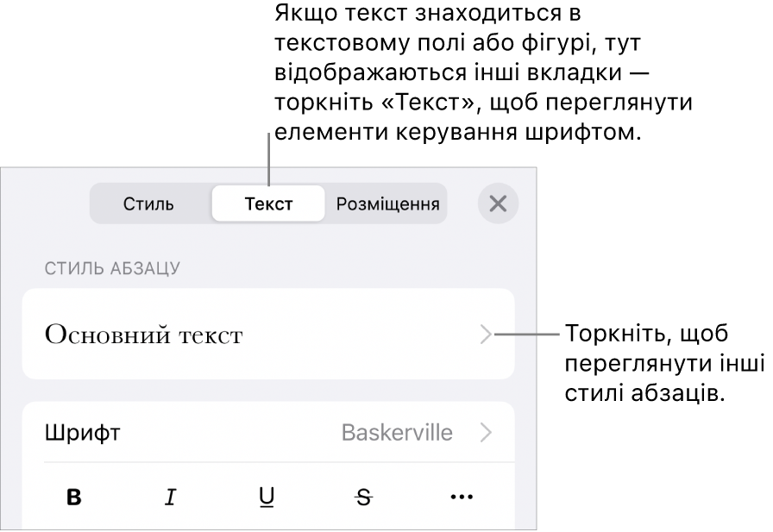This screenshot has width=773, height=532.
Task: Tap the Основний текст paragraph style name
Action: 143,335
